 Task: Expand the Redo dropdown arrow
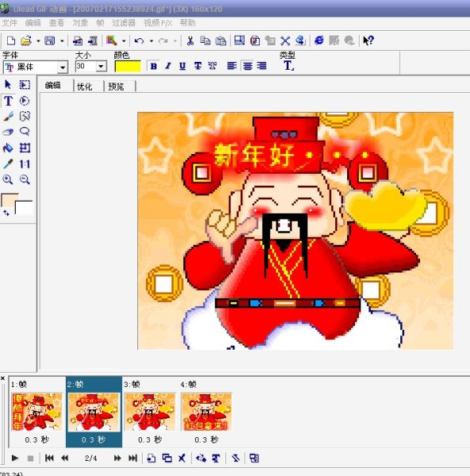coord(175,40)
